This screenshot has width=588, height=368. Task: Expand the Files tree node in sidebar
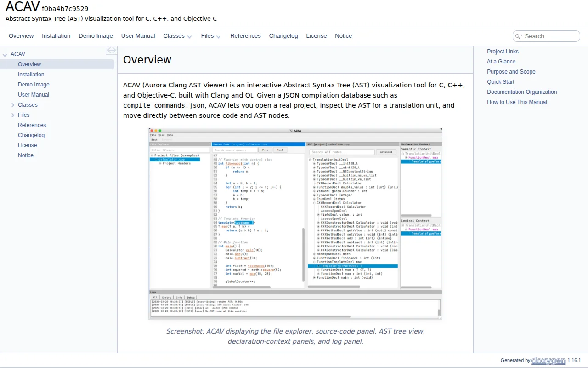coord(13,115)
